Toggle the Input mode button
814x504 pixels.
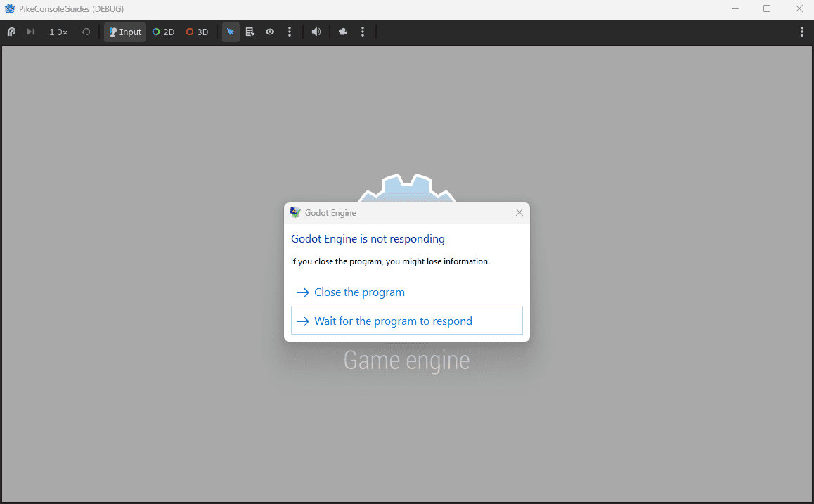pyautogui.click(x=124, y=32)
